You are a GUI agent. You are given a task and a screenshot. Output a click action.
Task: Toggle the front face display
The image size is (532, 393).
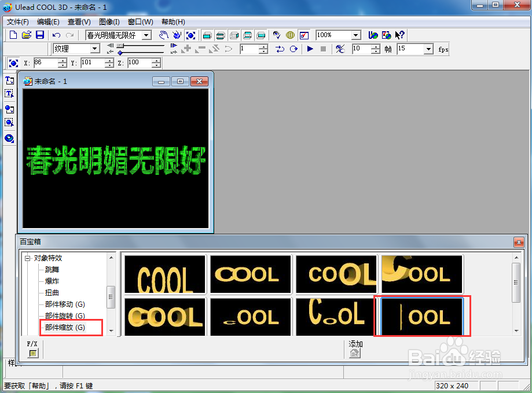point(207,35)
